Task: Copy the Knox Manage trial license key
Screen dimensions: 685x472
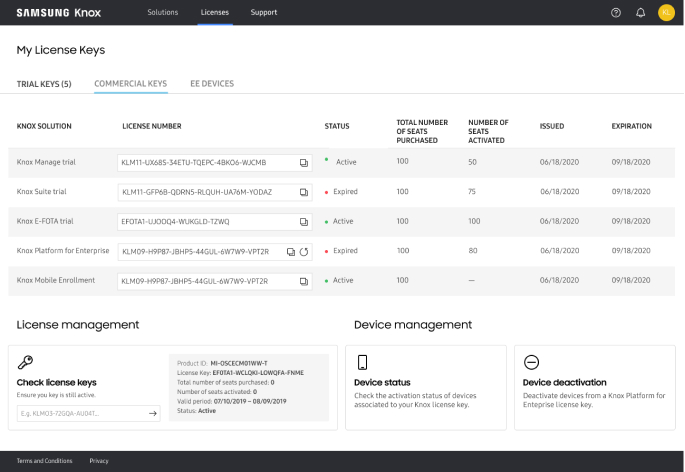Action: pyautogui.click(x=304, y=163)
